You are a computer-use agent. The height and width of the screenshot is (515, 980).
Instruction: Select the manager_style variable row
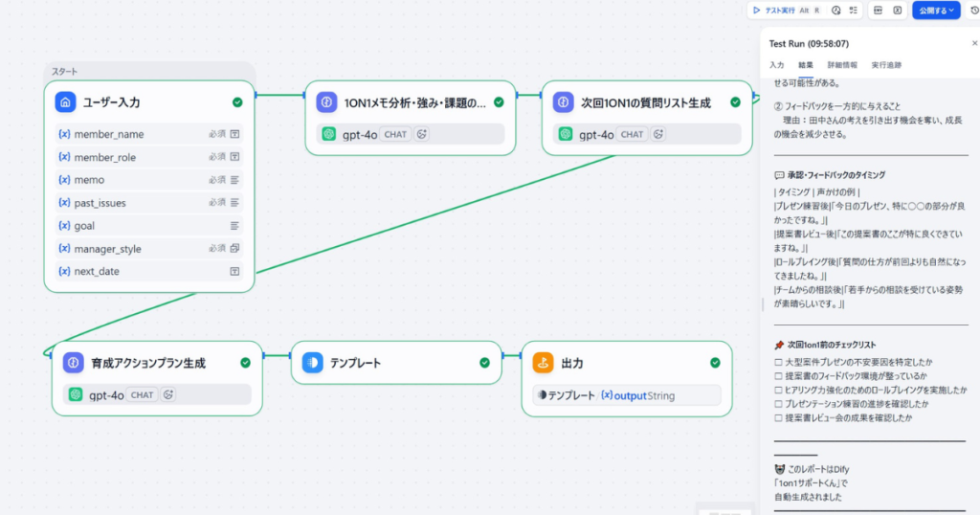pos(149,248)
